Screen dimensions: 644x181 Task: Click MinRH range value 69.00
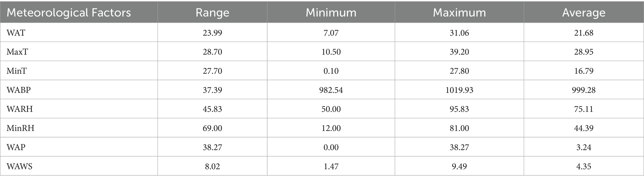[x=212, y=128]
